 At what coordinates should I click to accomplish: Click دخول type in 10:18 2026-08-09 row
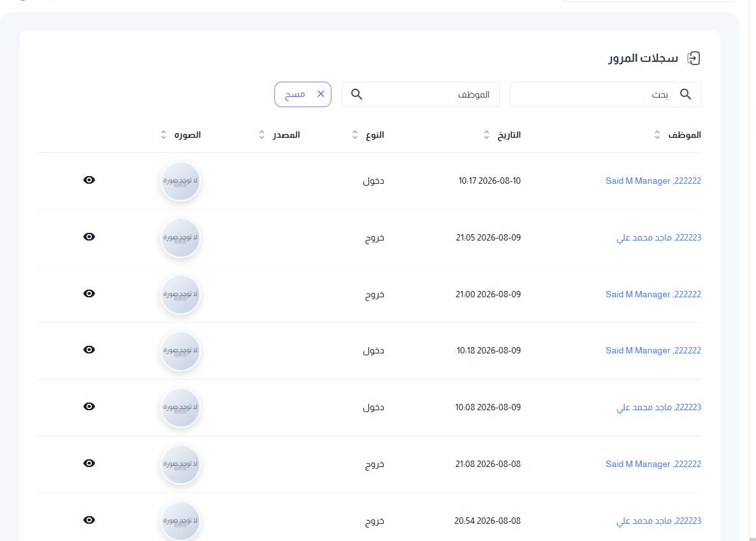(x=374, y=351)
